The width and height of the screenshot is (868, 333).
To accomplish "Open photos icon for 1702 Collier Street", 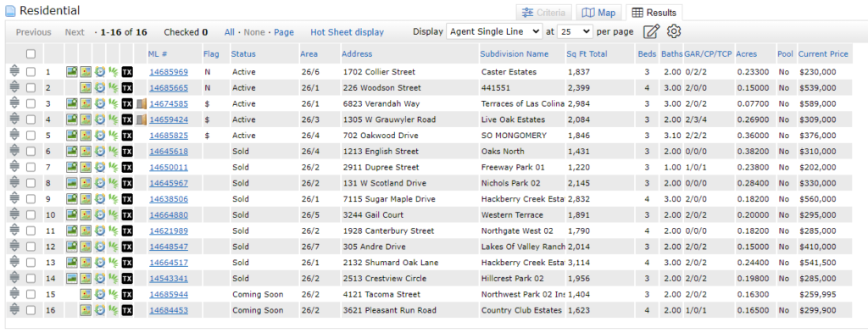I will (x=71, y=72).
